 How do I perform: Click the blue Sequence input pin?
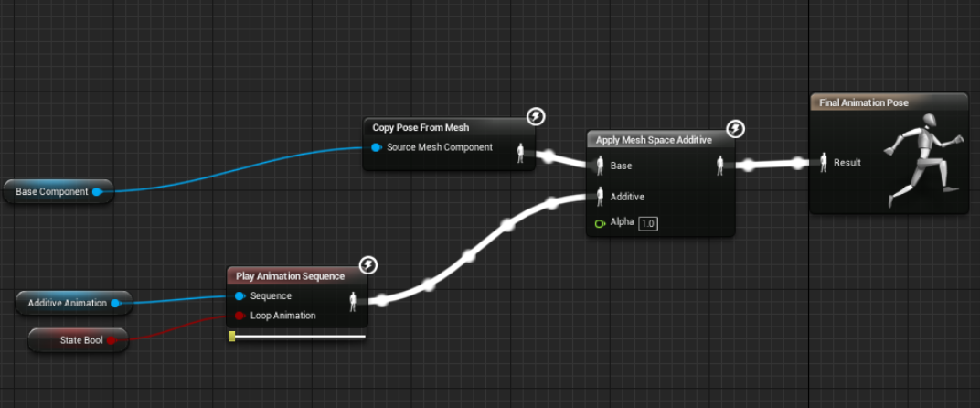[240, 296]
